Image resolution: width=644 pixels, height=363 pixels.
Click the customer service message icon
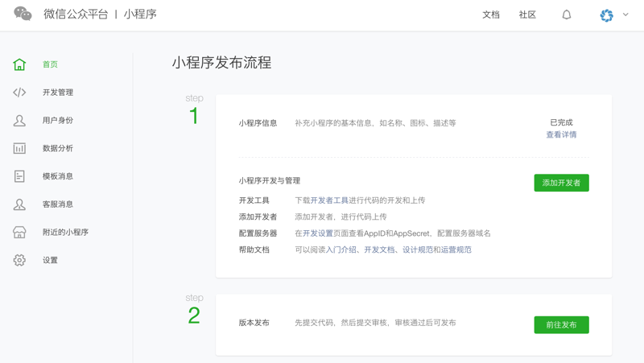pos(19,204)
